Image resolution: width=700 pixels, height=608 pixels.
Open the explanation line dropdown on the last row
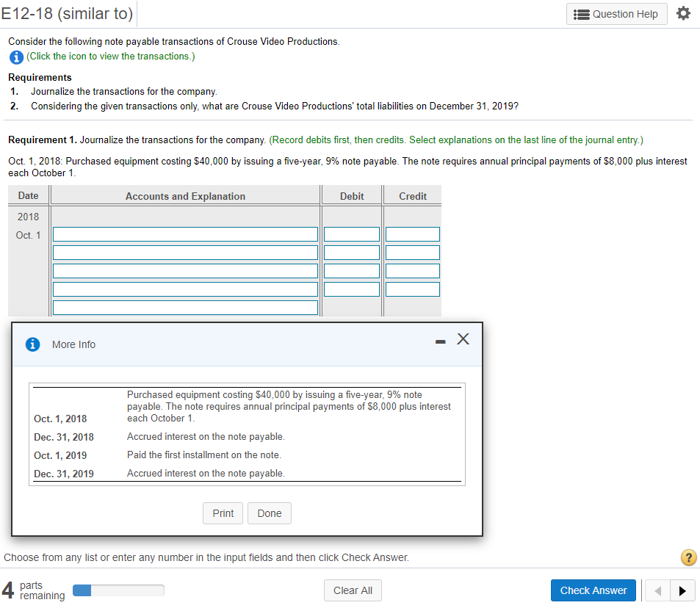184,306
